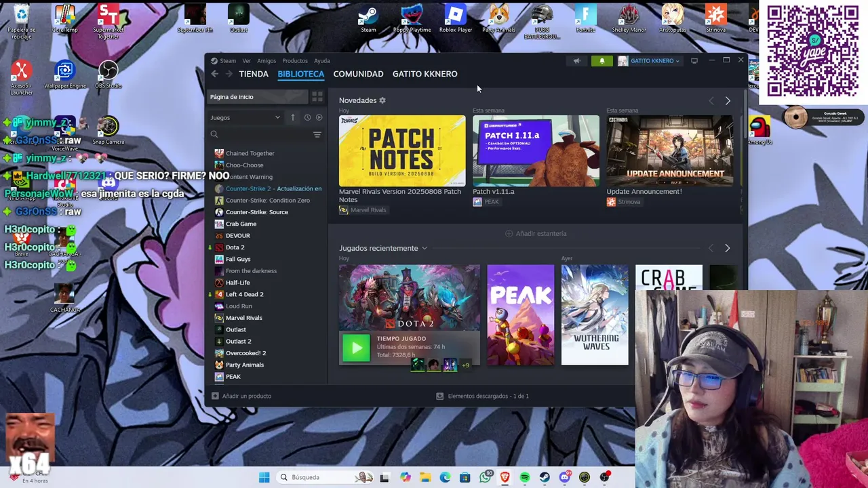Open Copilot icon on taskbar

(406, 477)
